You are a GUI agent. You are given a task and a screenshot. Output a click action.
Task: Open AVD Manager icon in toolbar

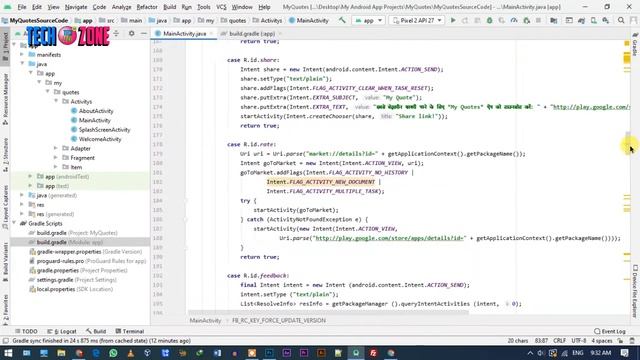(x=593, y=20)
